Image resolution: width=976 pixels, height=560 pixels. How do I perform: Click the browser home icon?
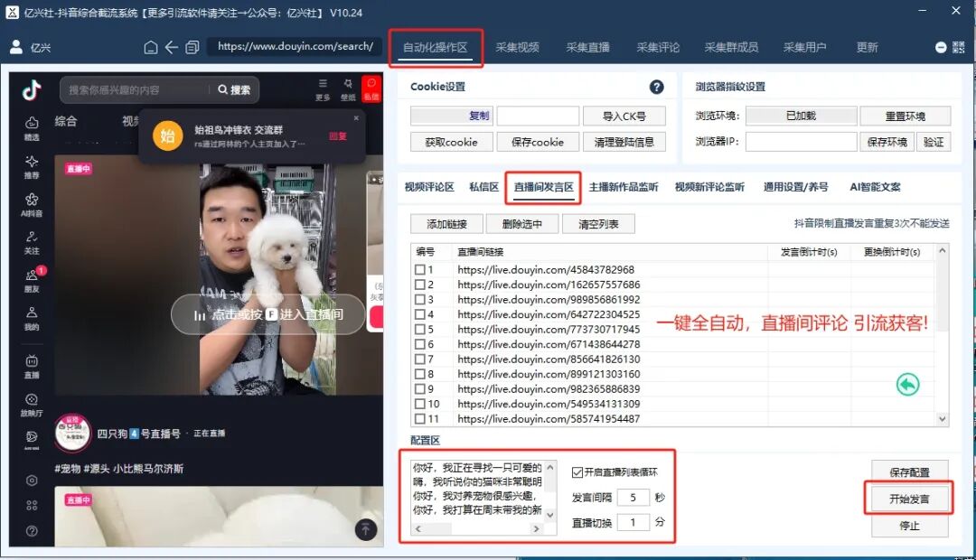(151, 47)
